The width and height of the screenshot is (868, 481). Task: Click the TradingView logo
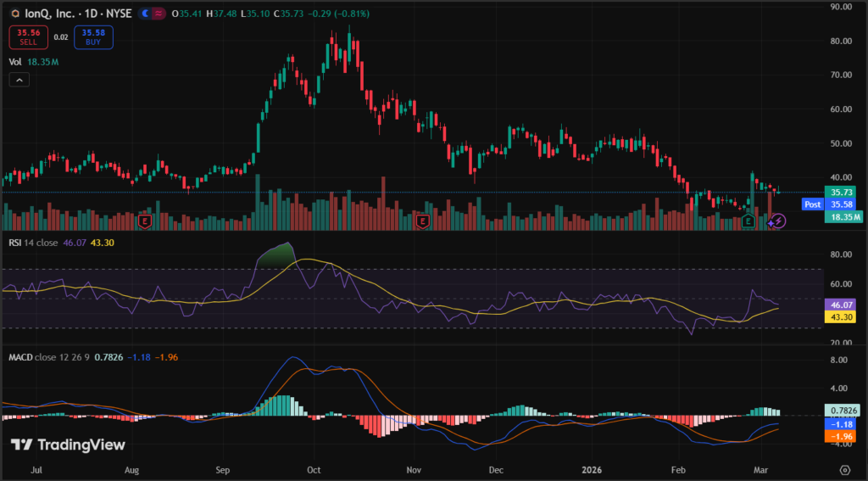point(68,445)
